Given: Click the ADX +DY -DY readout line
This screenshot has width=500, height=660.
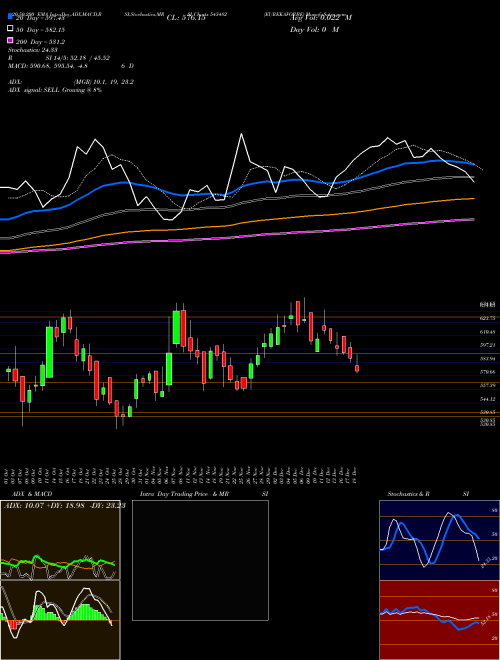Looking at the screenshot, I should (65, 505).
